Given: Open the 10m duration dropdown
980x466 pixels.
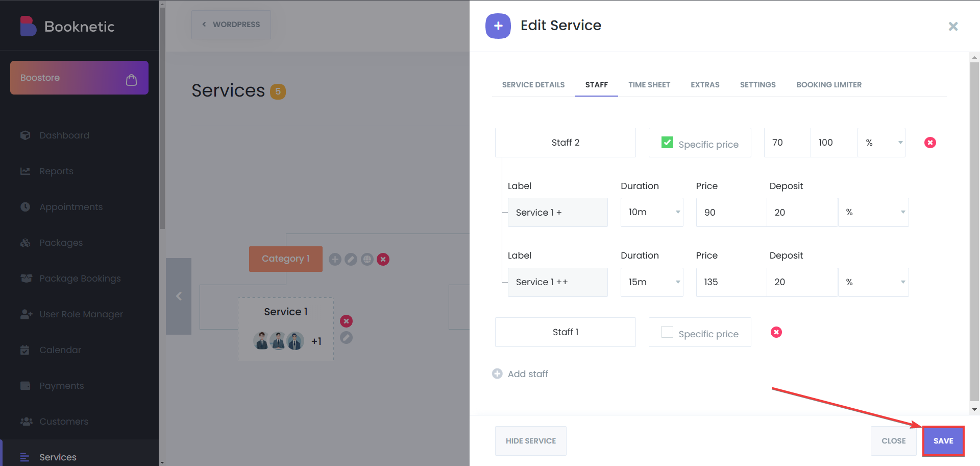Looking at the screenshot, I should pyautogui.click(x=652, y=213).
